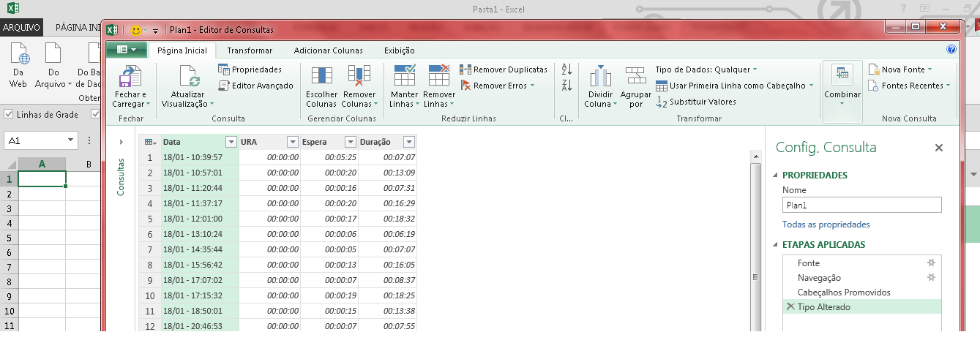Click Manter Linhas icon

[x=404, y=77]
